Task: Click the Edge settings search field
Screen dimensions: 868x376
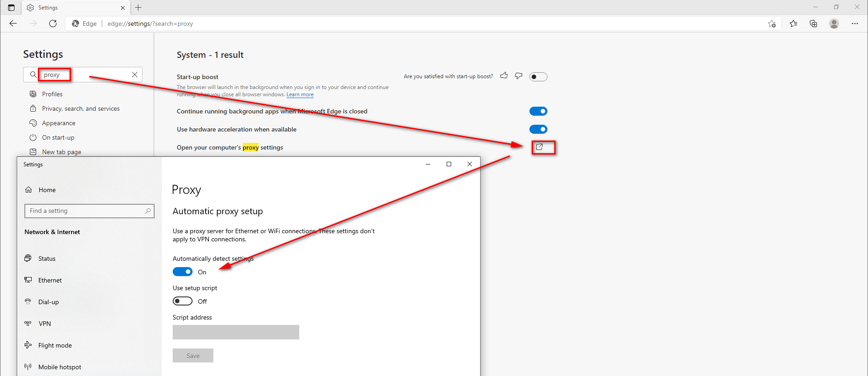Action: (83, 75)
